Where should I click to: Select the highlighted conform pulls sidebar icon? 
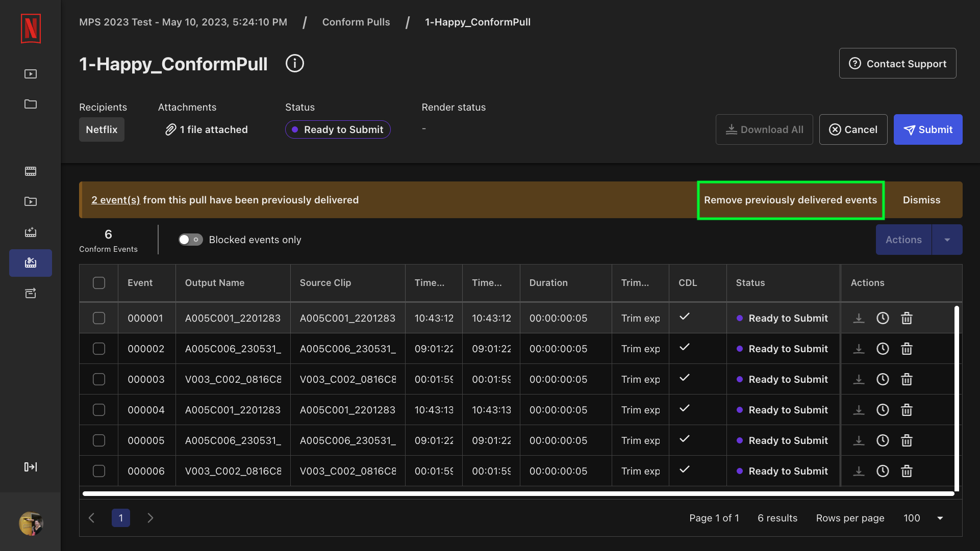pos(31,263)
